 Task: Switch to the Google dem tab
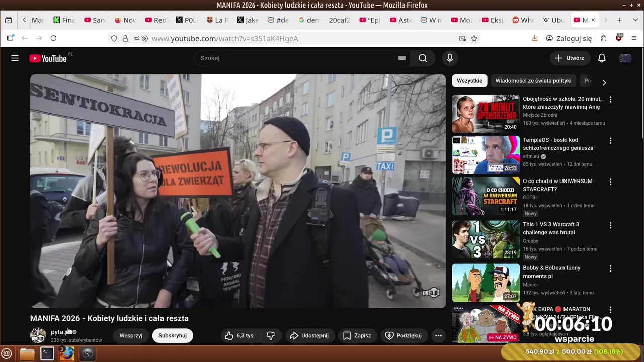309,20
